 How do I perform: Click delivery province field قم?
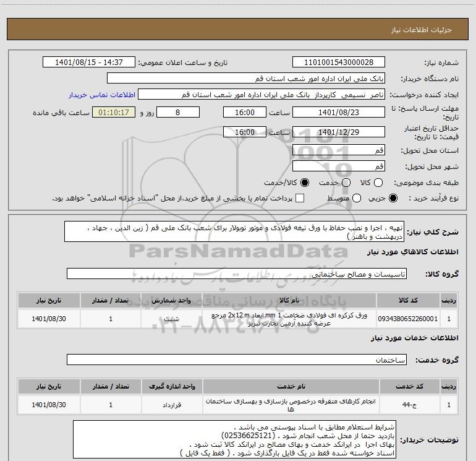[x=339, y=150]
